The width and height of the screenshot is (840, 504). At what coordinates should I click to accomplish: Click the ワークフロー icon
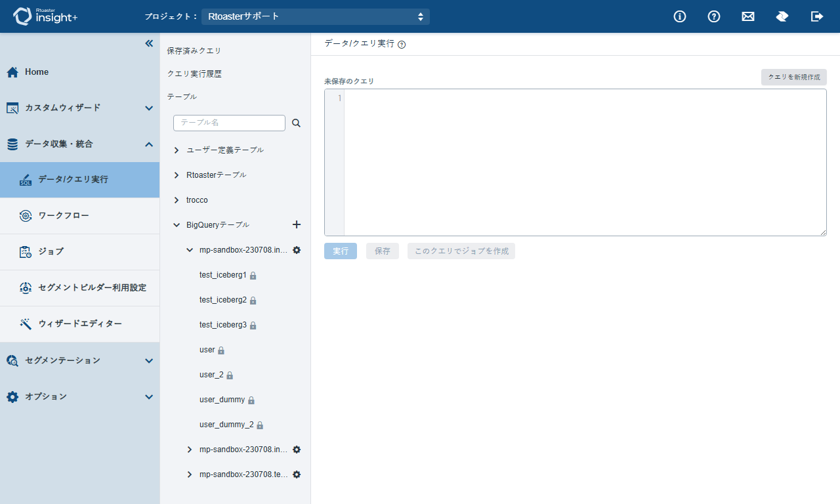click(26, 216)
